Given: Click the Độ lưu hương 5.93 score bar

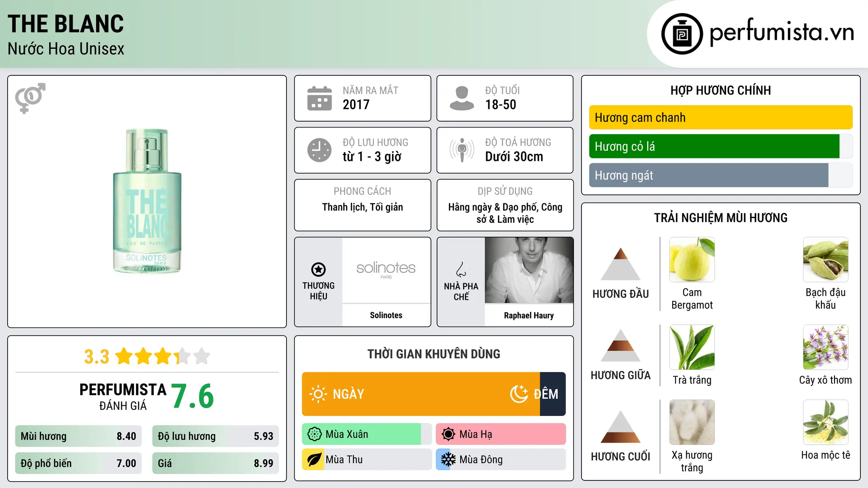Looking at the screenshot, I should [215, 436].
